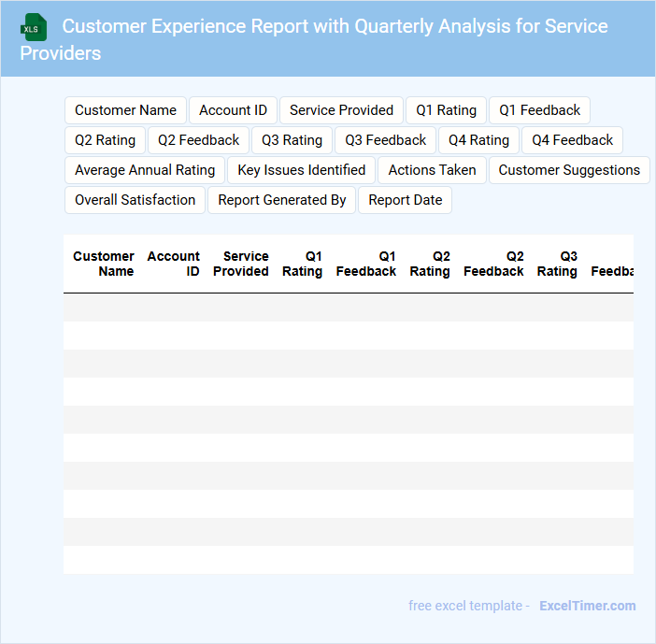Click the Account ID tag

[x=233, y=110]
